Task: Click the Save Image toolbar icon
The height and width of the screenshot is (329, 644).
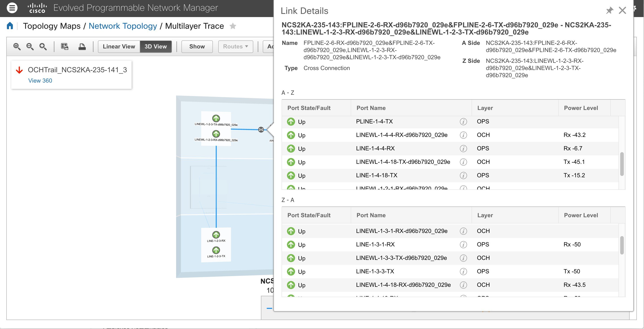Action: point(64,46)
